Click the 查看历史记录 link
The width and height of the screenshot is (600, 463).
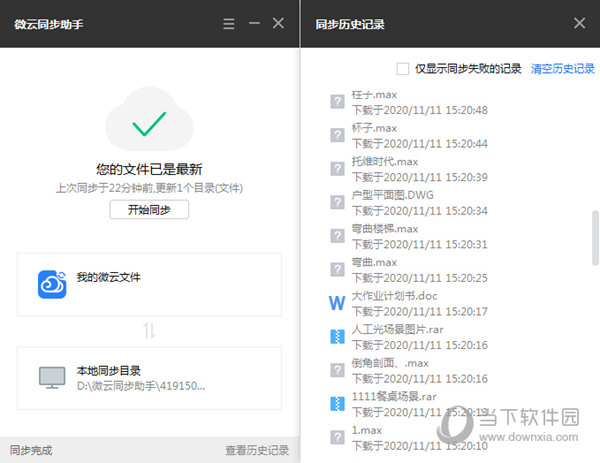[x=257, y=450]
